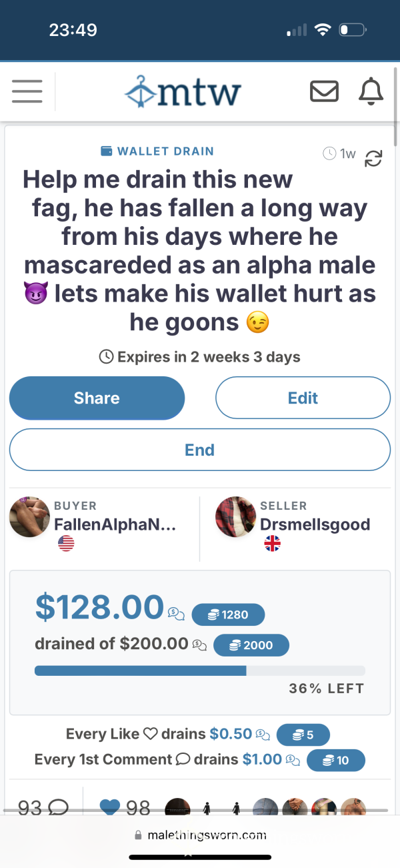Open the hamburger navigation menu
Viewport: 400px width, 868px height.
pos(27,91)
